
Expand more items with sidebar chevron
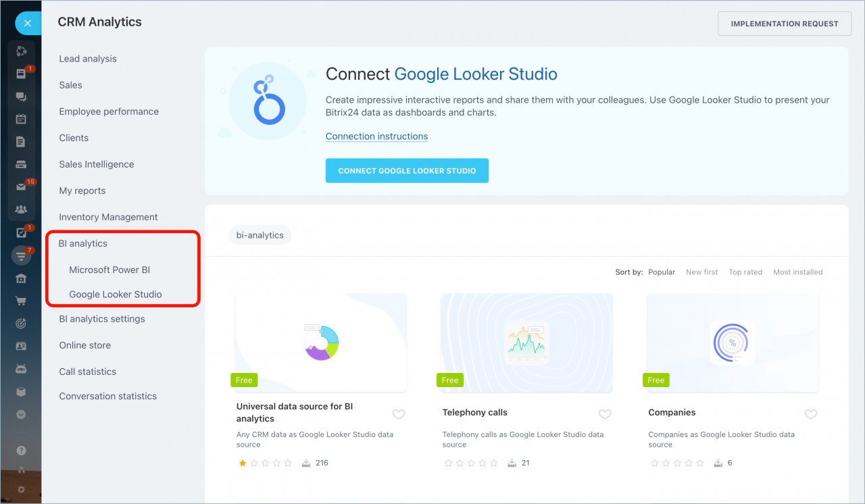click(21, 414)
